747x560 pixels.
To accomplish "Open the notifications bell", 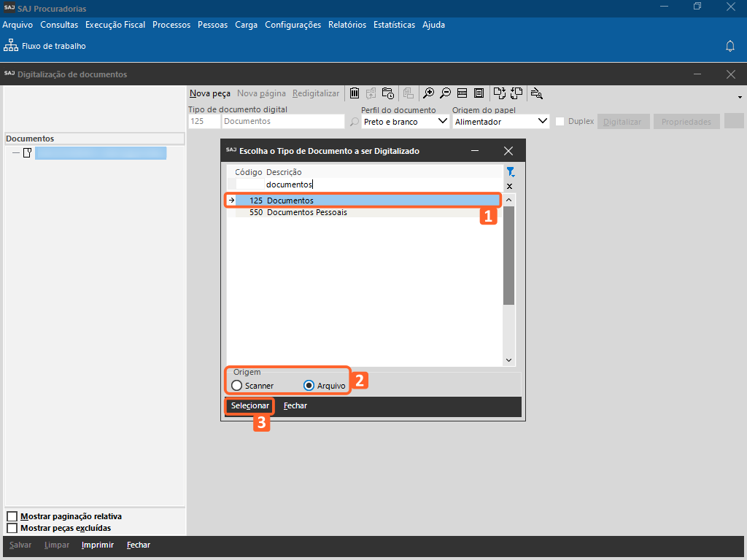I will tap(729, 46).
